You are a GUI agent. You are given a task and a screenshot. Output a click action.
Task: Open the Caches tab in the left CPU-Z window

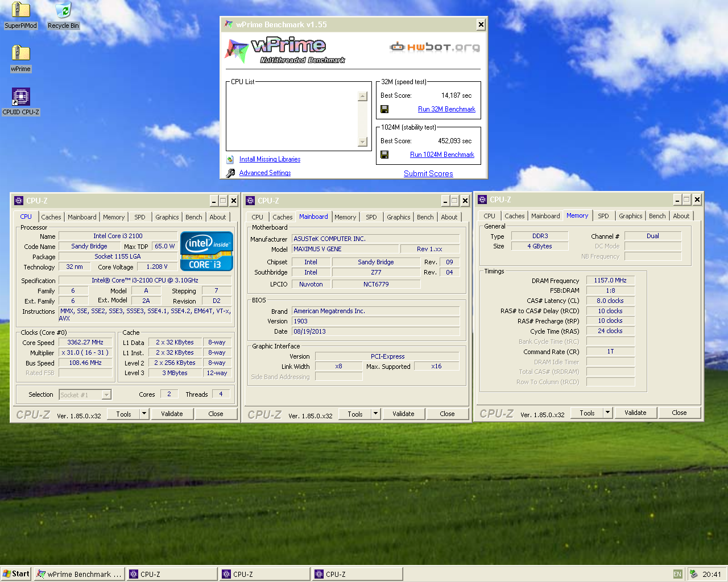coord(51,217)
